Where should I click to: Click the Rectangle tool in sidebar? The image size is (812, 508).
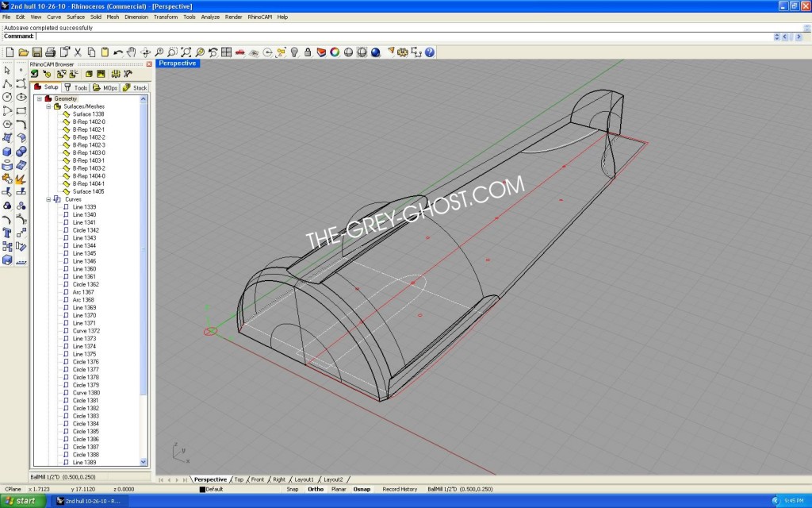click(21, 110)
